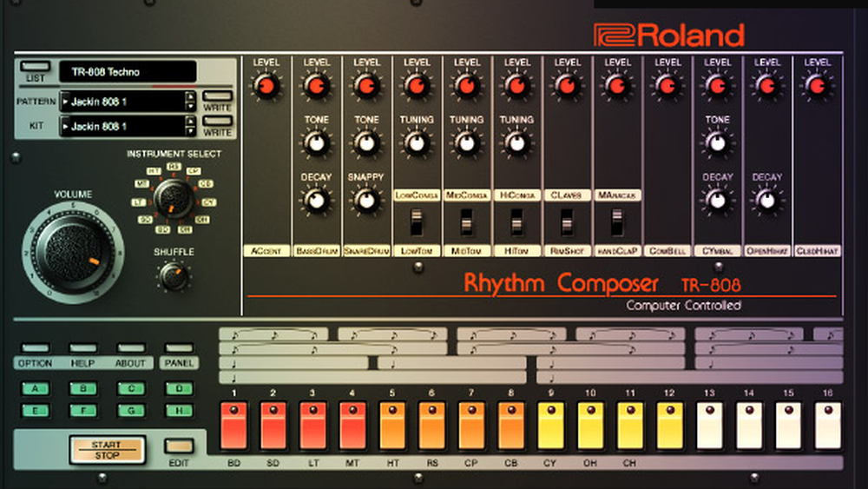Click the MidTom TUNING knob
Image resolution: width=868 pixels, height=489 pixels.
tap(467, 143)
